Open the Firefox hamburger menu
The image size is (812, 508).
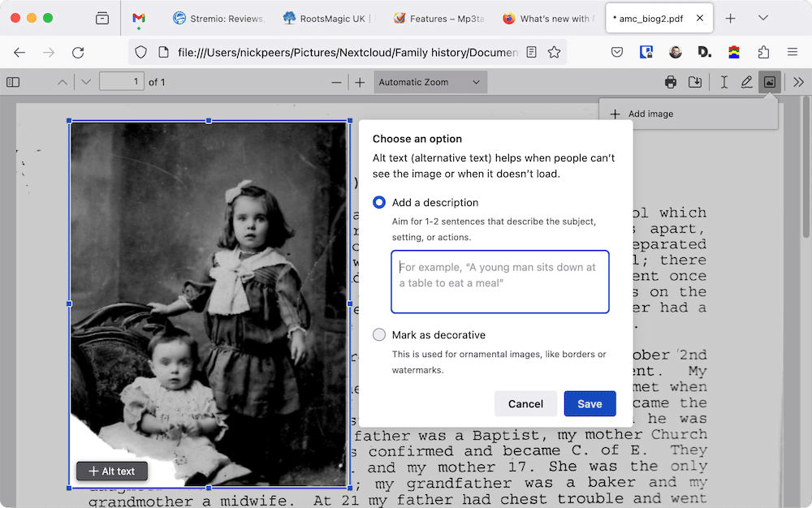[x=792, y=51]
